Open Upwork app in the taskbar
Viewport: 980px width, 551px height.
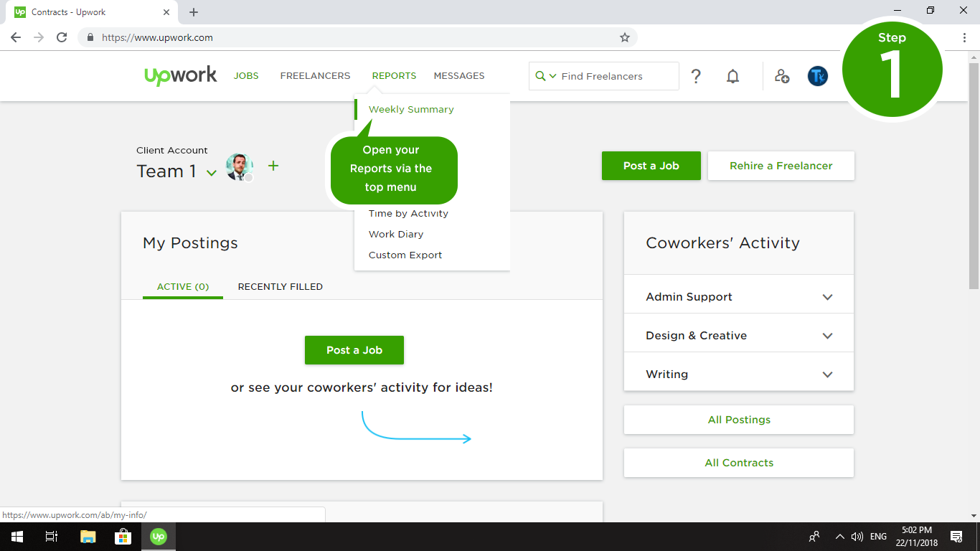(159, 537)
